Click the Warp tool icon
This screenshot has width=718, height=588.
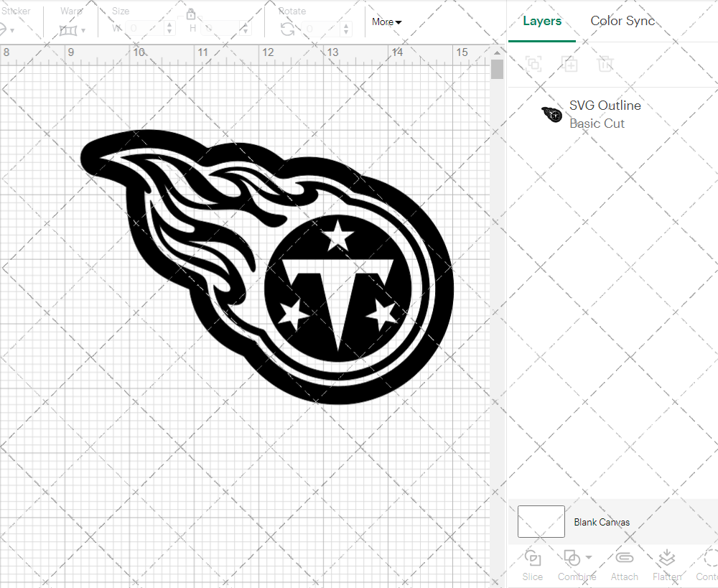point(68,30)
